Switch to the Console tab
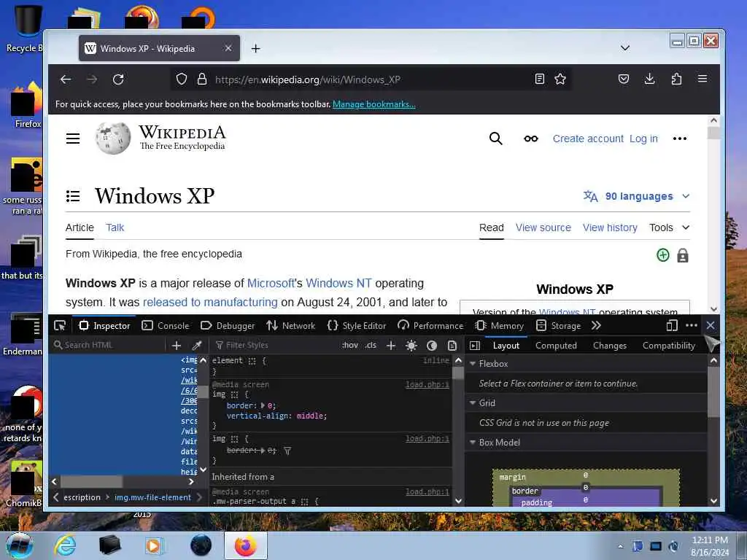Screen dimensions: 747x560 (x=166, y=326)
